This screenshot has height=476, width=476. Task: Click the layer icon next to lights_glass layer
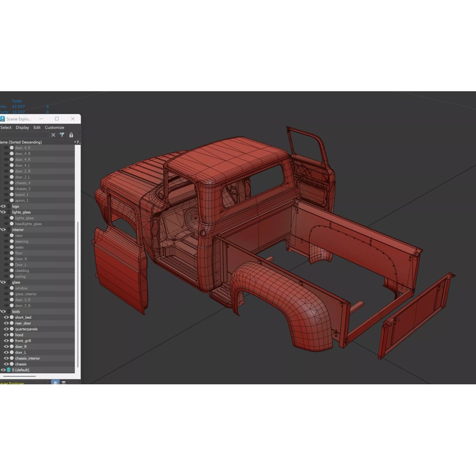coord(8,212)
